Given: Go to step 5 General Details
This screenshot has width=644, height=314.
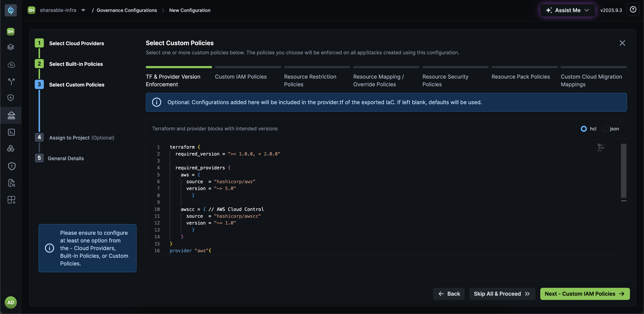Looking at the screenshot, I should (x=59, y=158).
